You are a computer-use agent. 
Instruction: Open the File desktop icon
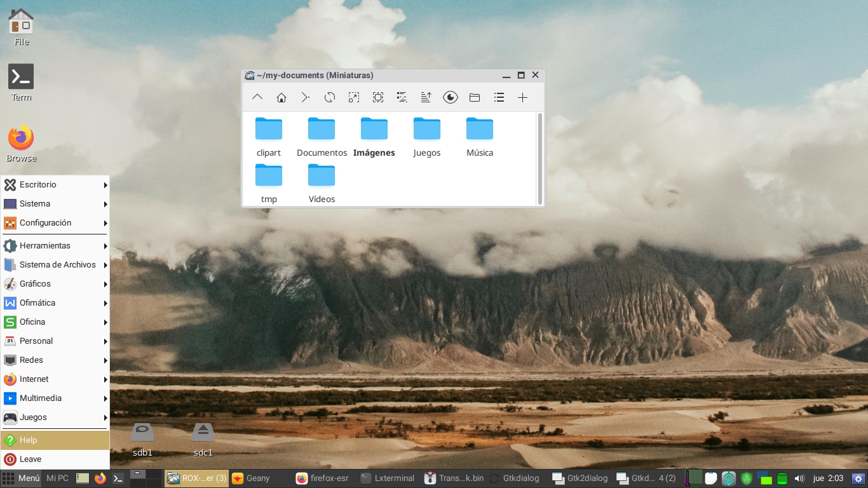click(x=21, y=27)
